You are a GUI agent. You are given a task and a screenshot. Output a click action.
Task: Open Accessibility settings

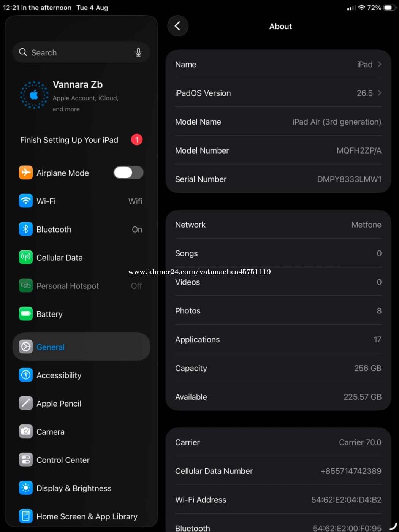click(x=81, y=375)
